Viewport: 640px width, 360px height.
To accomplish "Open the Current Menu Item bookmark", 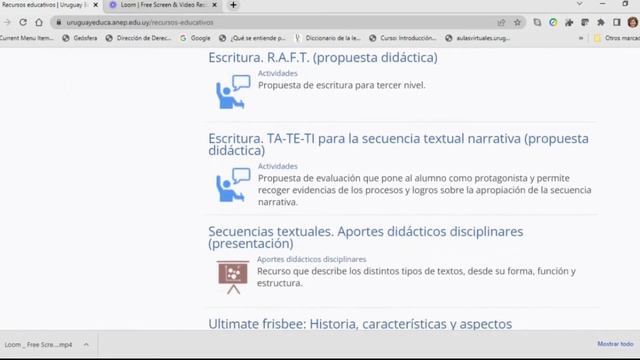I will pos(27,38).
